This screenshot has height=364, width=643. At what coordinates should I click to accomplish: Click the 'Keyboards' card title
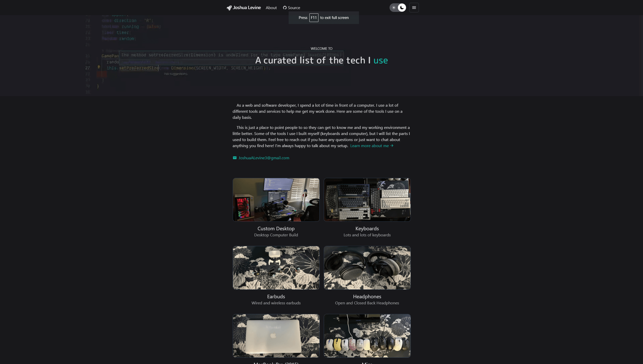coord(367,229)
